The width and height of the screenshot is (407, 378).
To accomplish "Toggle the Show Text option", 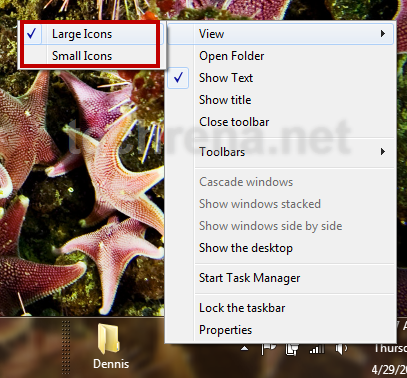I will pos(281,78).
